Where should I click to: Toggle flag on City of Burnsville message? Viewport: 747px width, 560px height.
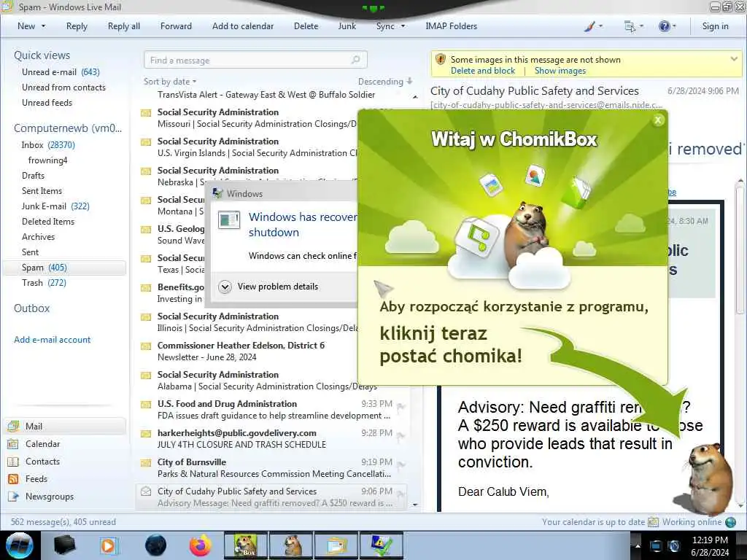pyautogui.click(x=401, y=464)
